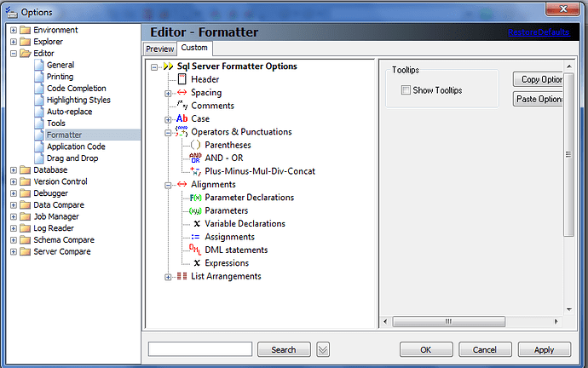Collapse the Operators & Punctuations node
This screenshot has width=588, height=368.
[168, 133]
